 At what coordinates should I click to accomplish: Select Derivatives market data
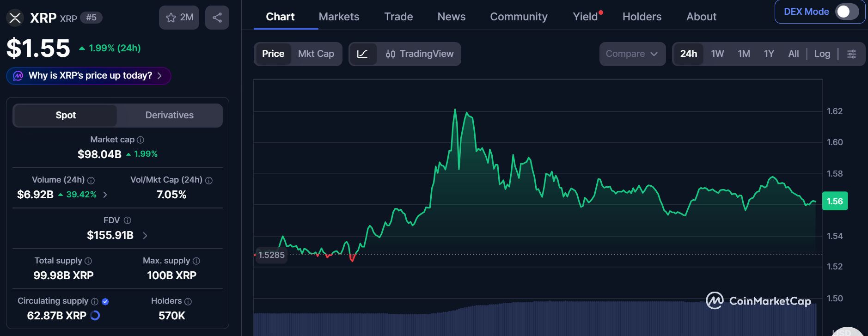(x=169, y=116)
